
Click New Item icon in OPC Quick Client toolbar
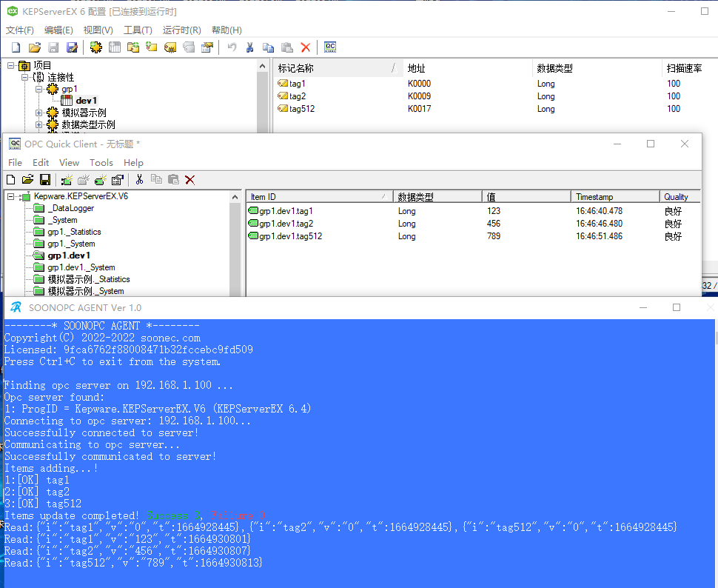[100, 180]
